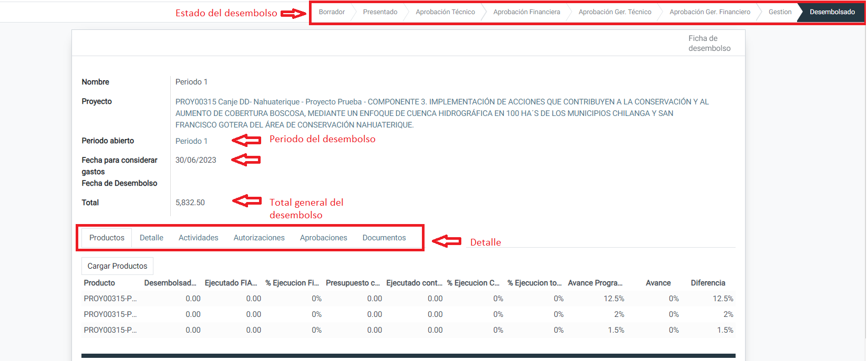Screen dimensions: 868x361
Task: Select the Borrador status stage
Action: click(332, 12)
